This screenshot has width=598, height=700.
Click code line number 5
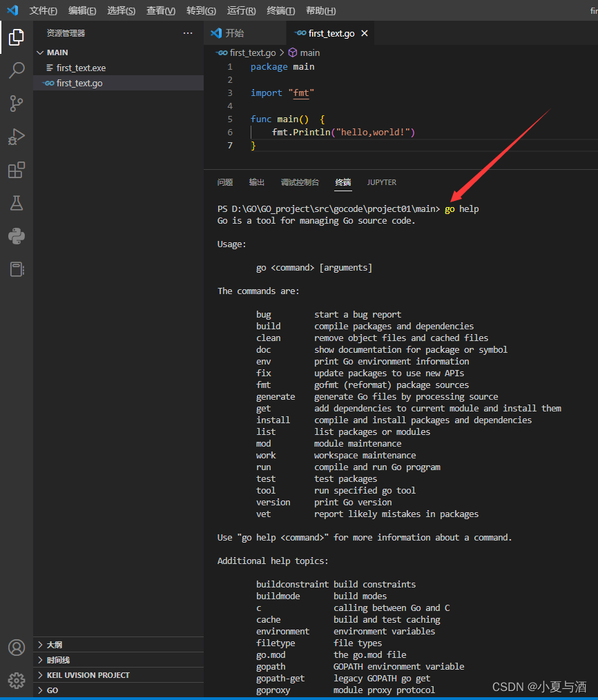[x=230, y=119]
